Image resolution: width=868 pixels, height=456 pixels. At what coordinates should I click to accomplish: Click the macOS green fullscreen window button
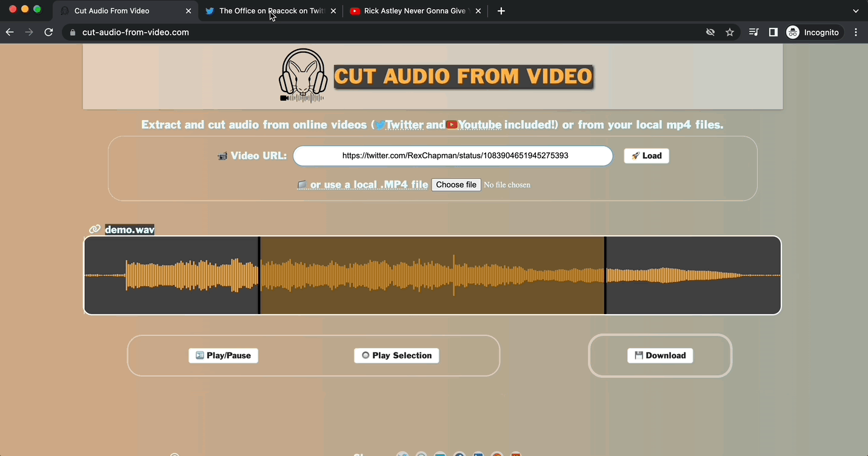tap(37, 9)
